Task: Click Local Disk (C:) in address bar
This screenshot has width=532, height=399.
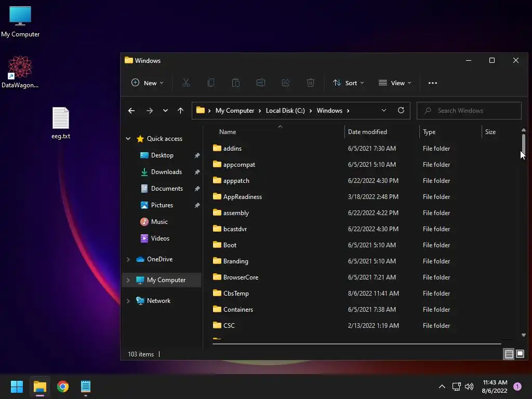Action: tap(285, 111)
